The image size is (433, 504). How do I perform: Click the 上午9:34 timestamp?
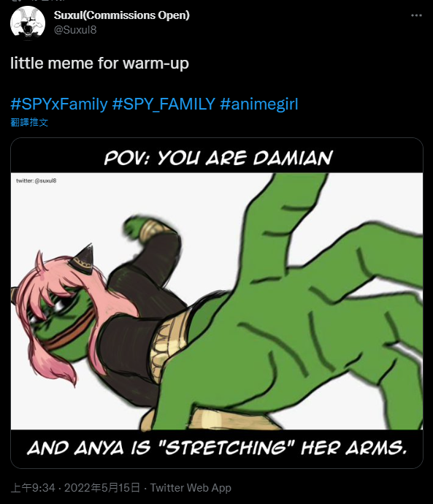point(33,488)
